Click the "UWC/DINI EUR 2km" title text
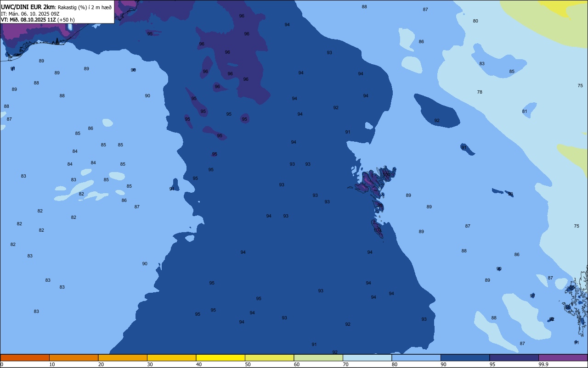The height and width of the screenshot is (368, 588). [28, 7]
